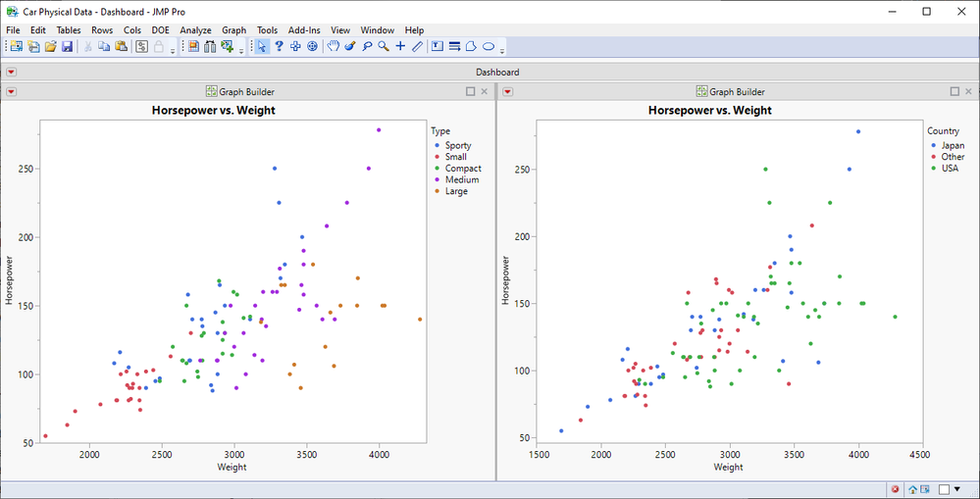Expand left Graph Builder red triangle menu
Viewport: 980px width, 499px height.
(x=11, y=91)
